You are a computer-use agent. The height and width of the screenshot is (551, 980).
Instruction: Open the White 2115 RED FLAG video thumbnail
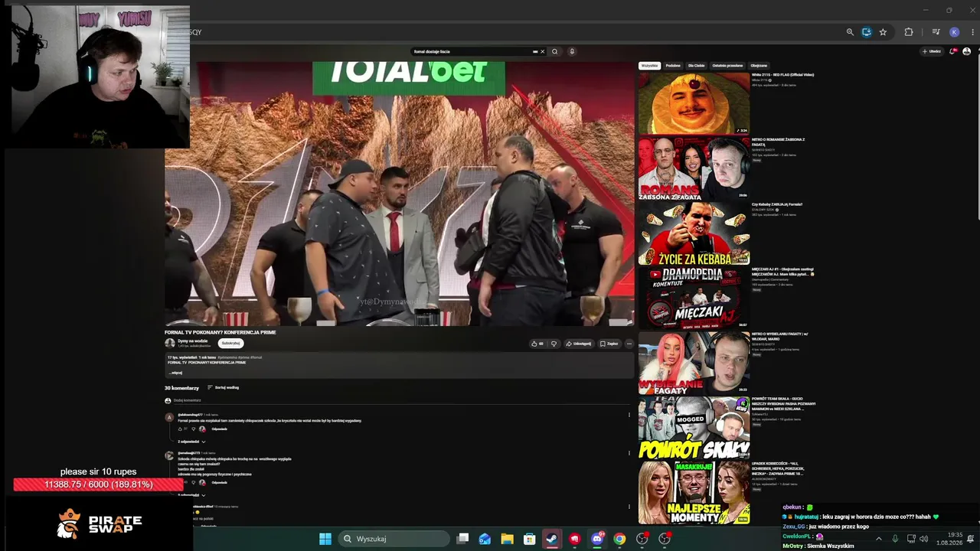click(x=694, y=103)
